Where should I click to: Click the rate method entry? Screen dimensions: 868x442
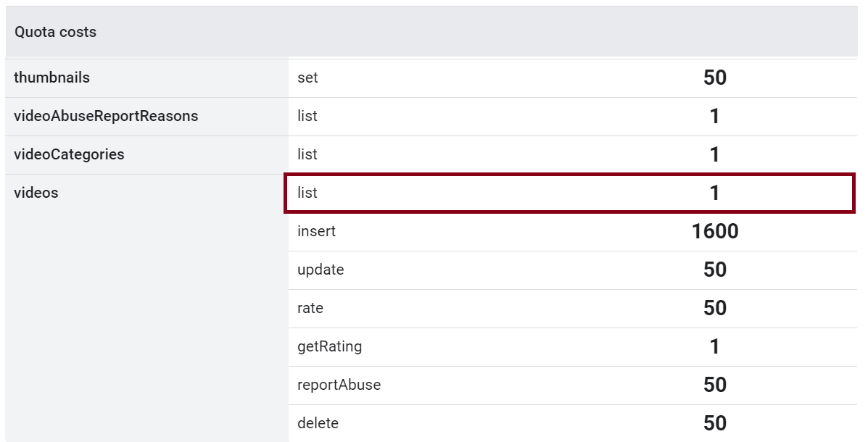point(310,308)
